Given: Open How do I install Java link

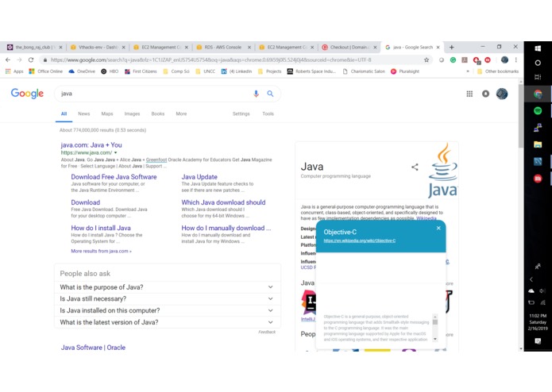Looking at the screenshot, I should coord(101,228).
